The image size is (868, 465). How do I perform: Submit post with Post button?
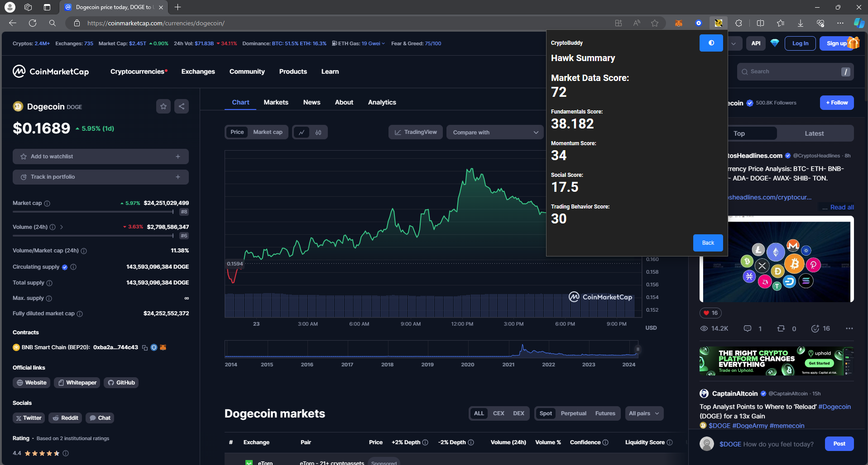coord(839,444)
